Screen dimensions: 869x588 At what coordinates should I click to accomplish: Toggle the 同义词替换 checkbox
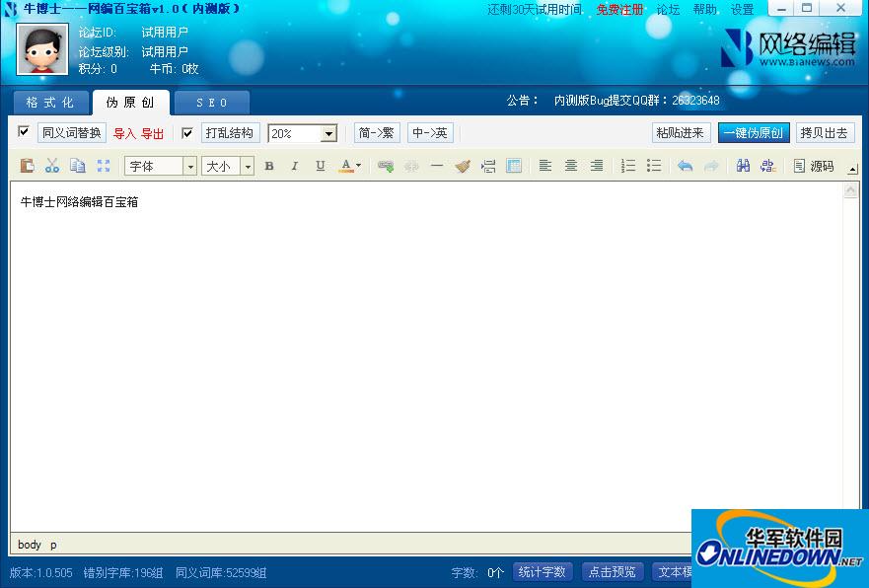pyautogui.click(x=24, y=132)
